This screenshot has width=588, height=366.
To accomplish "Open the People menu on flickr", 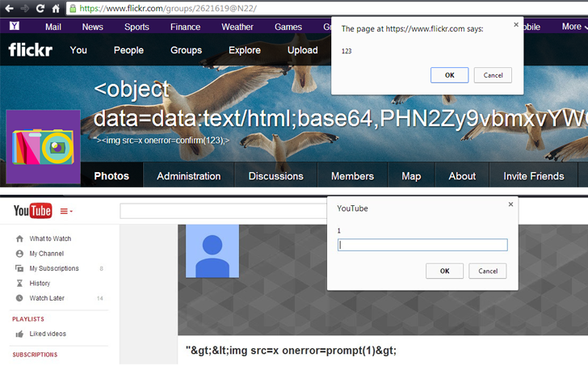I will click(128, 50).
